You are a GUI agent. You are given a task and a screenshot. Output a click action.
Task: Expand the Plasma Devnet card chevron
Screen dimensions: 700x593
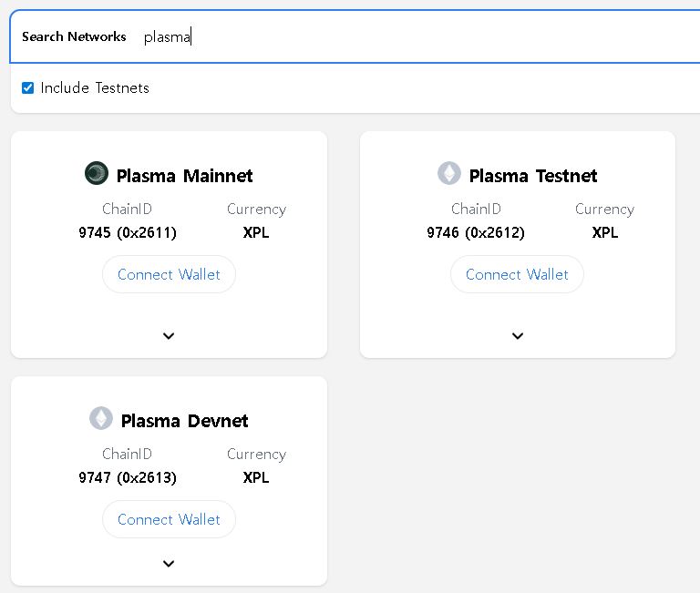tap(169, 564)
